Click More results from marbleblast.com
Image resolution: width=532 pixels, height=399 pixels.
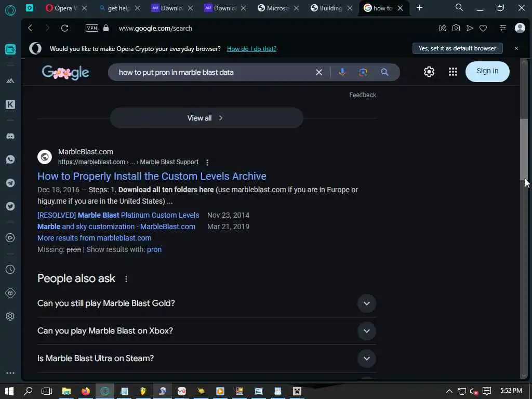(x=95, y=238)
